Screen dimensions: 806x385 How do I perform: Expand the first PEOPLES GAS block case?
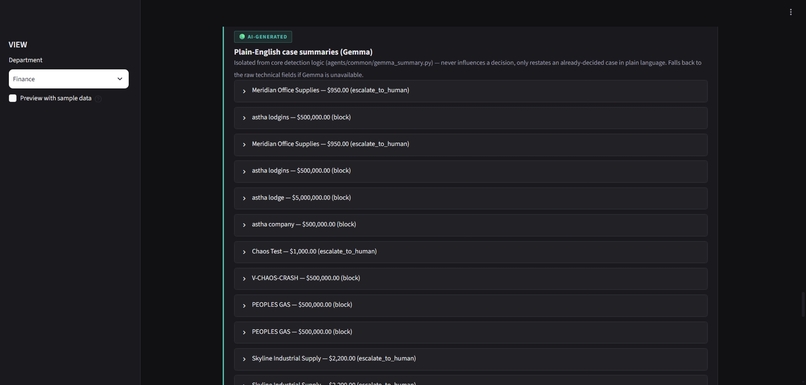pos(470,305)
